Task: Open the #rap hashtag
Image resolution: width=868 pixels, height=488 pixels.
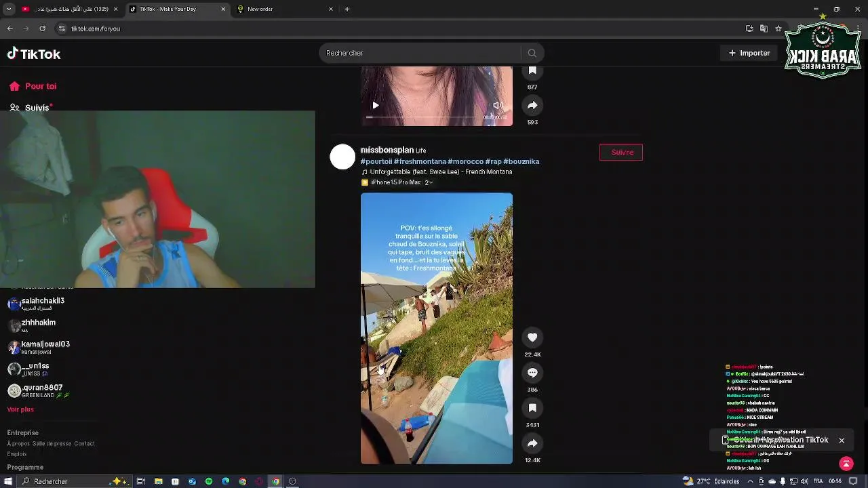Action: pyautogui.click(x=493, y=161)
